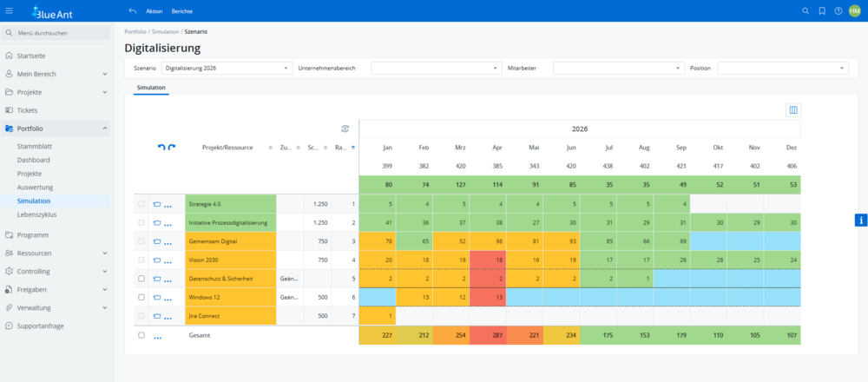Image resolution: width=868 pixels, height=382 pixels.
Task: Expand the Ressourcen menu in the sidebar
Action: (x=56, y=253)
